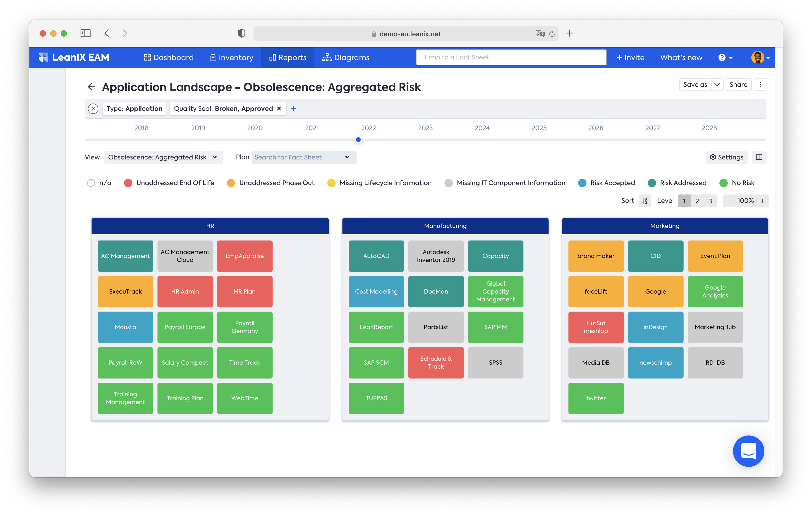The width and height of the screenshot is (812, 516).
Task: Open the three-dot overflow menu
Action: [x=760, y=85]
